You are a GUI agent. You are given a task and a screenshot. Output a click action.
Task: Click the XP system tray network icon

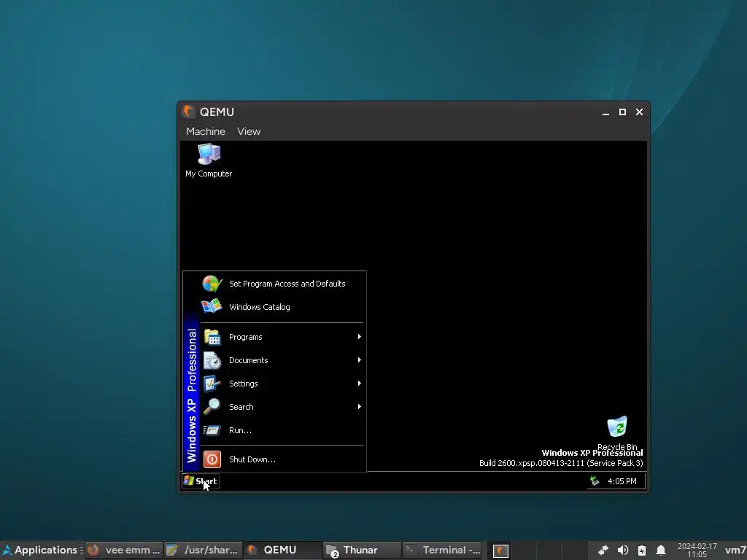pos(595,481)
